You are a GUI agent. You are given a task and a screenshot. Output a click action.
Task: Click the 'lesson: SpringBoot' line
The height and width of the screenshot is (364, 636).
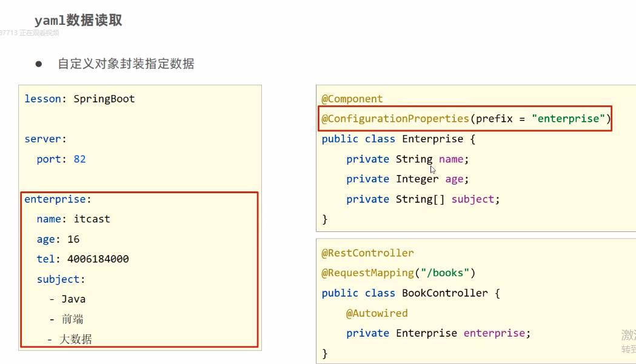coord(79,99)
